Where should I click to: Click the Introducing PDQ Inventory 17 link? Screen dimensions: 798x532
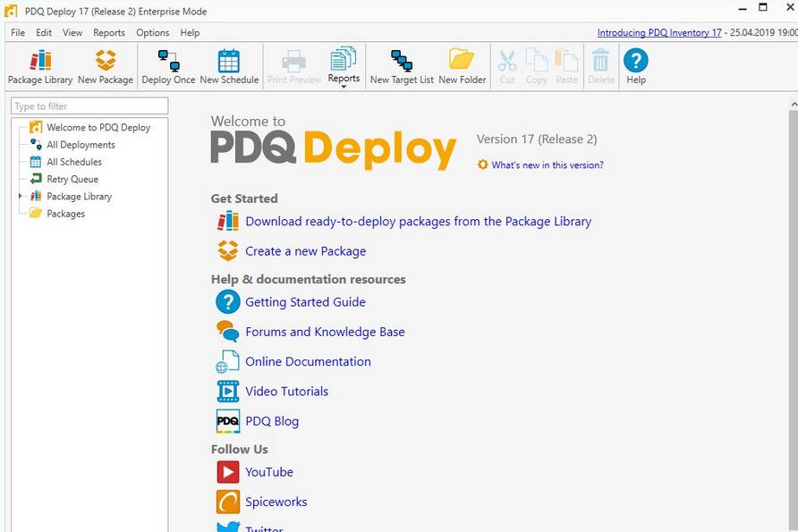point(659,32)
